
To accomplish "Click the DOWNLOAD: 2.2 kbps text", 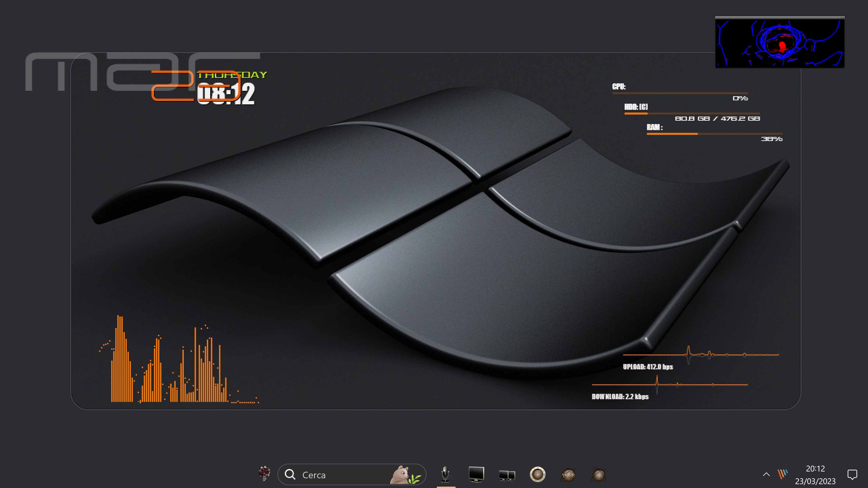I will coord(620,397).
